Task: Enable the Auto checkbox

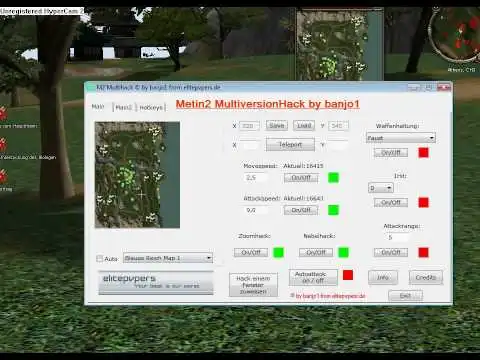Action: [x=99, y=258]
